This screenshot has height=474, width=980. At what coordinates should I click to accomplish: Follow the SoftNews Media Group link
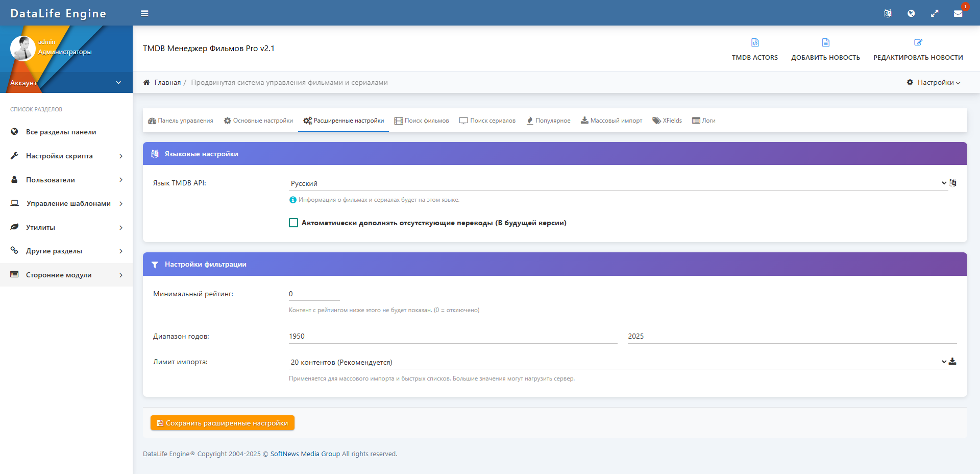pyautogui.click(x=305, y=454)
